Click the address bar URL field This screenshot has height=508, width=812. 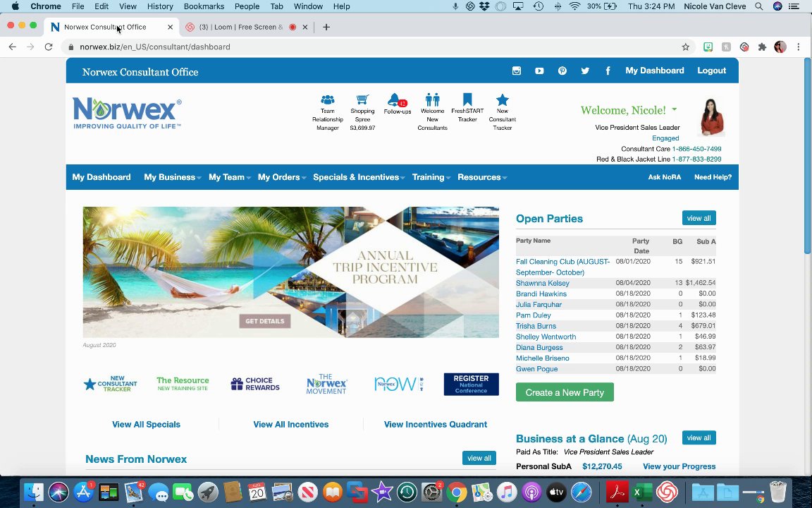(x=373, y=47)
